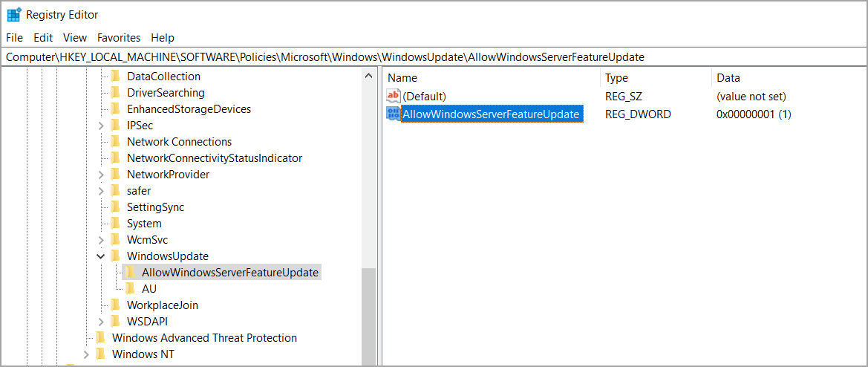The image size is (868, 367).
Task: Click the IPSec folder icon
Action: (x=115, y=125)
